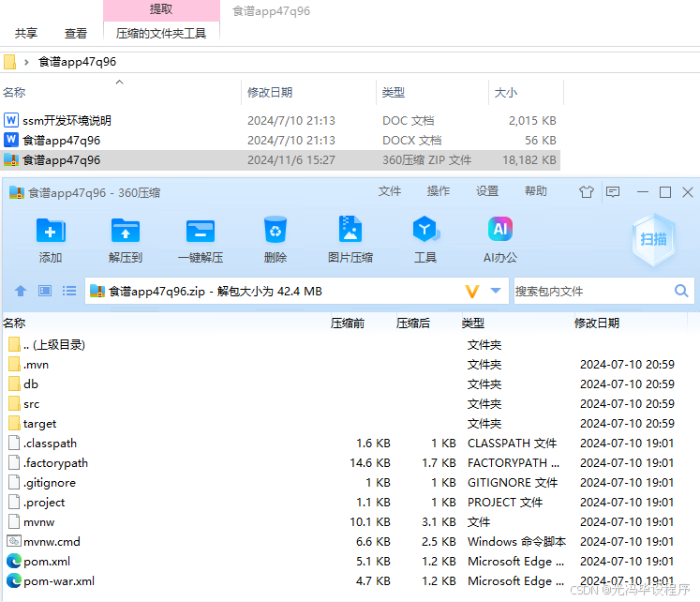700x602 pixels.
Task: Select the .gitignore file row
Action: click(x=349, y=482)
